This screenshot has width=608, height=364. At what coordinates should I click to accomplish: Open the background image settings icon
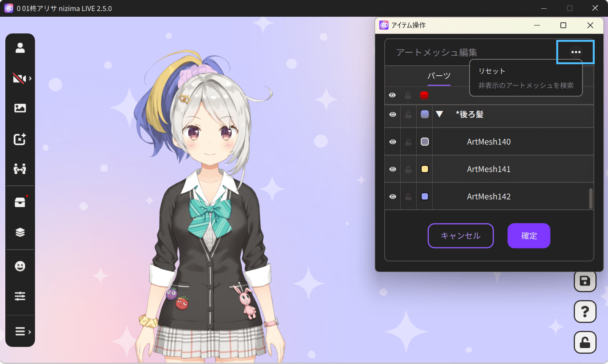pos(20,108)
